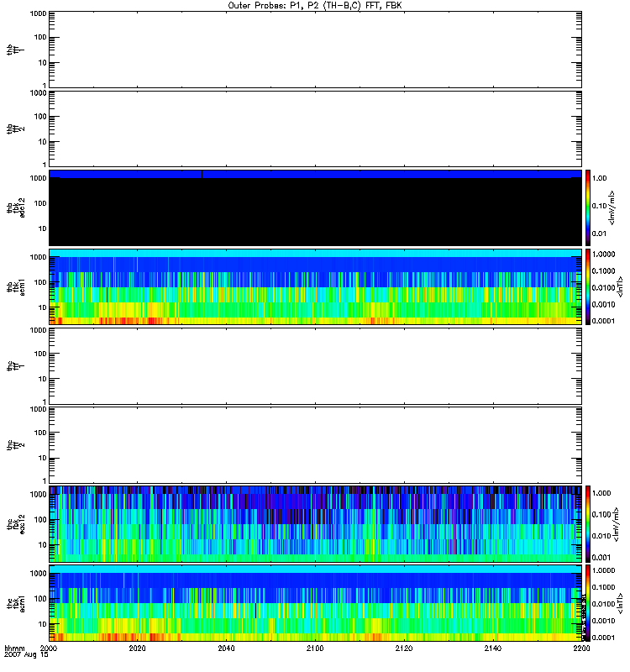
Task: Select the '2000' time label on the x-axis
Action: [x=49, y=648]
